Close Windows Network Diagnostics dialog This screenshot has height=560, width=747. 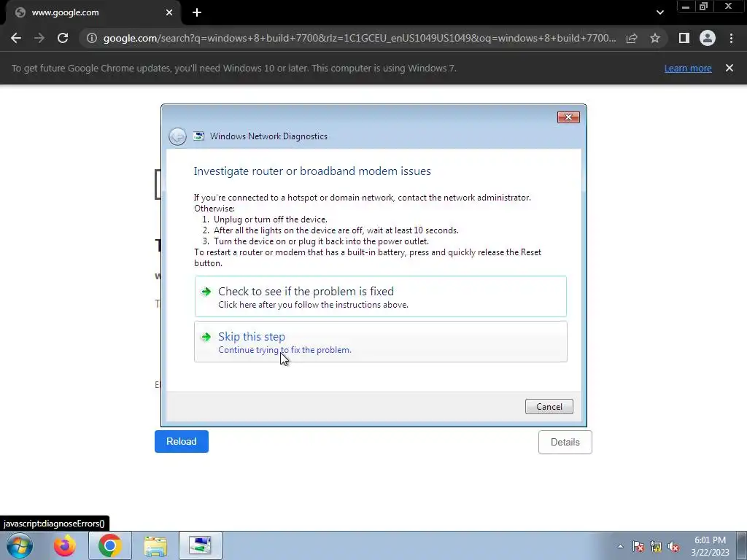click(x=568, y=117)
